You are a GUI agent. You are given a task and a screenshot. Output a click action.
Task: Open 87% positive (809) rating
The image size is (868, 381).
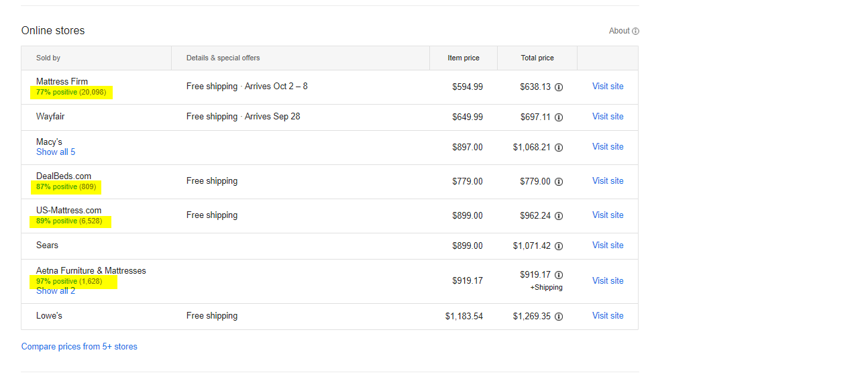click(x=66, y=186)
